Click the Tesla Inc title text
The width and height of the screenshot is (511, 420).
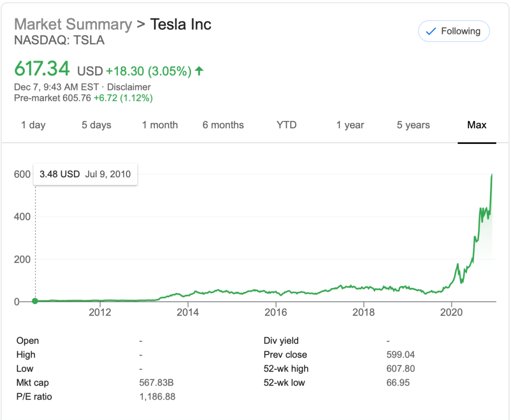[181, 24]
